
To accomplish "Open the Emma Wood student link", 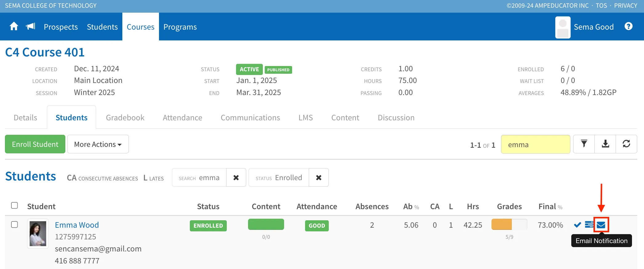I will pos(77,225).
